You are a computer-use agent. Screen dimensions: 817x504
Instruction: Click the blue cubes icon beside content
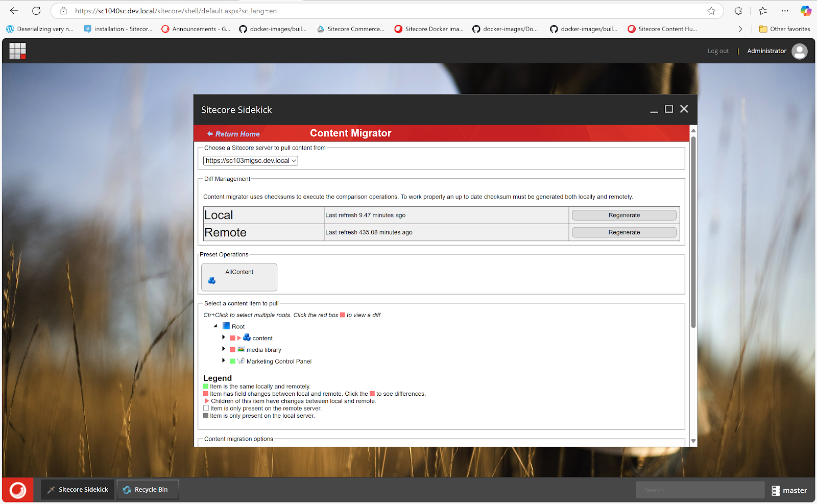click(x=247, y=338)
